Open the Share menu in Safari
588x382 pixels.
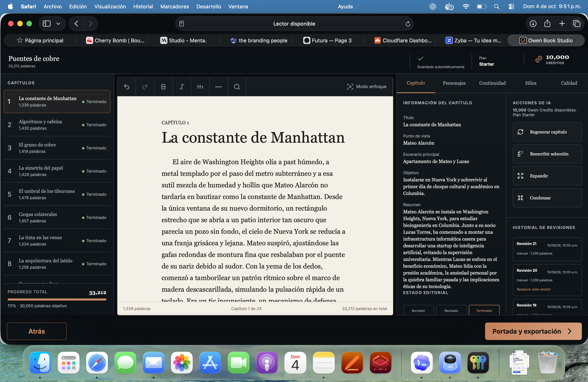(x=547, y=23)
